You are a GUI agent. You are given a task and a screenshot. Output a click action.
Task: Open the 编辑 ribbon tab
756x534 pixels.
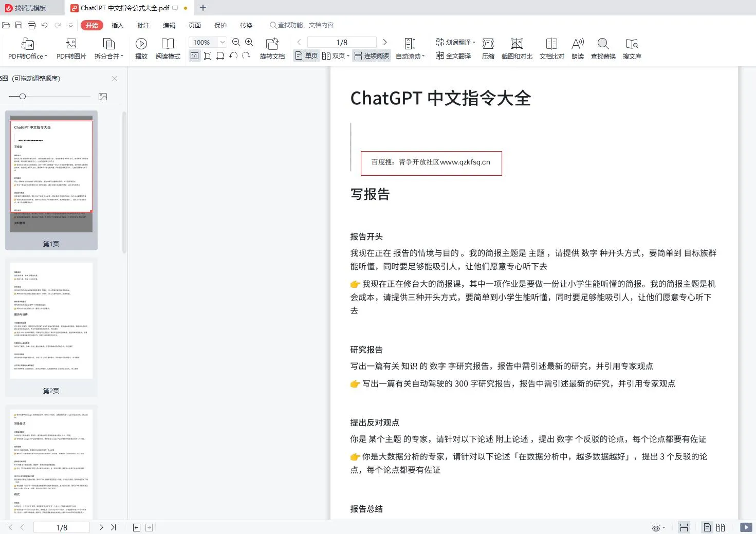[x=169, y=25]
